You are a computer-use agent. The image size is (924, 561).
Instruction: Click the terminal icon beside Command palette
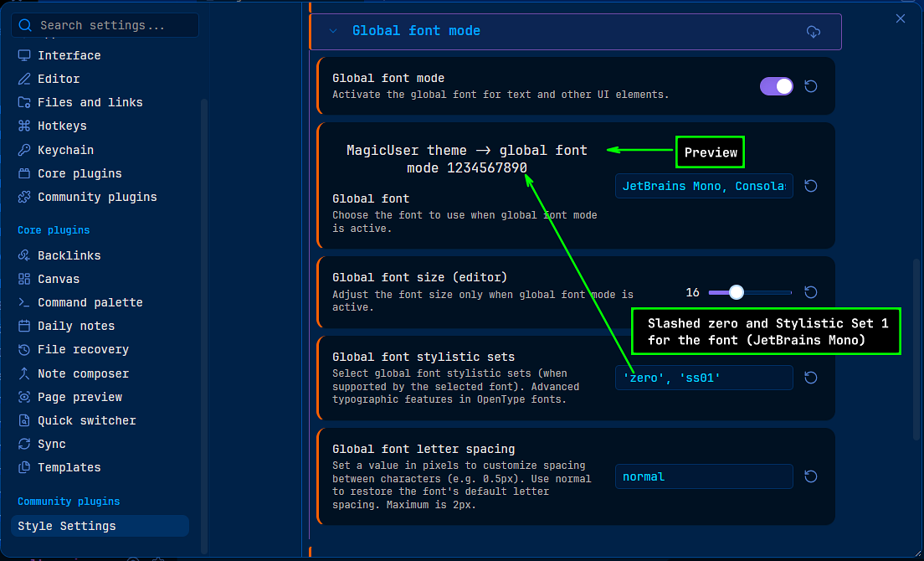click(x=24, y=303)
